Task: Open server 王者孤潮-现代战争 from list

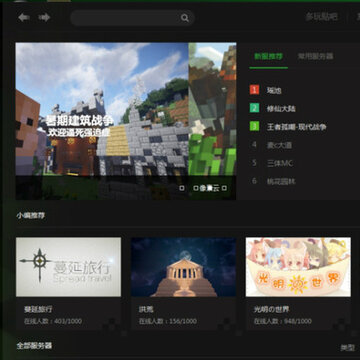Action: pos(297,127)
